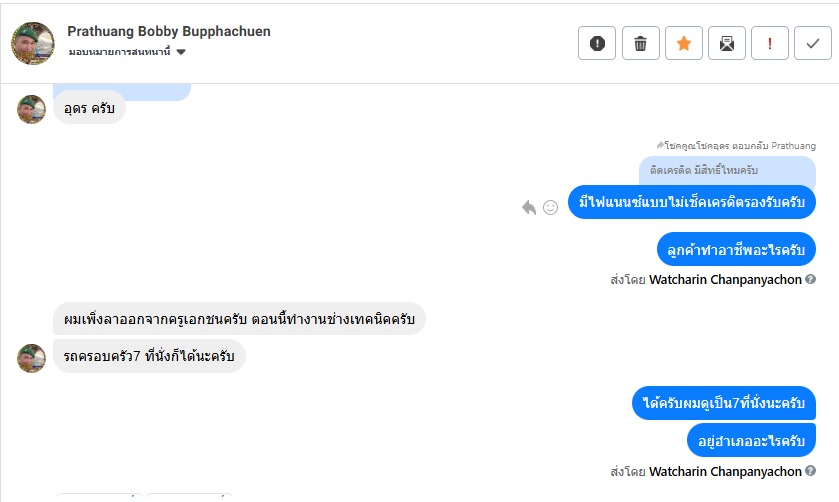
Task: Select the 'อยู่อำเภออะไรครับ' sent message bubble
Action: click(x=751, y=440)
